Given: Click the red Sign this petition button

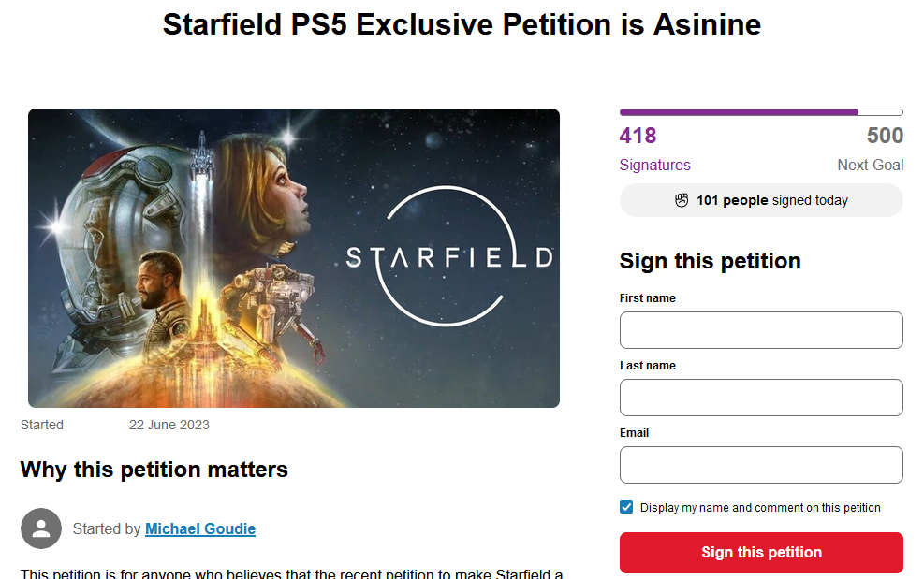Looking at the screenshot, I should pos(761,553).
